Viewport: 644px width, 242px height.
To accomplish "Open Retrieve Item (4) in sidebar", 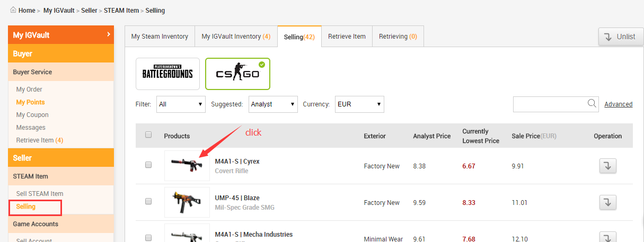I will tap(40, 140).
